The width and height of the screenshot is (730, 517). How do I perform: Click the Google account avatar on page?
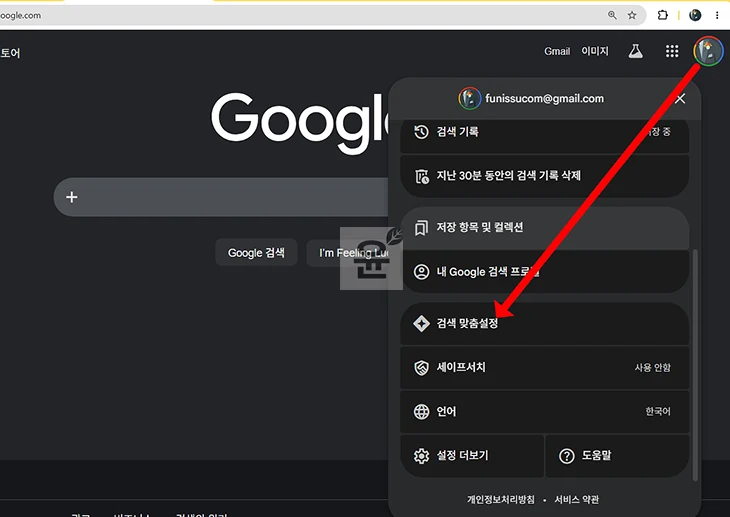(x=708, y=51)
